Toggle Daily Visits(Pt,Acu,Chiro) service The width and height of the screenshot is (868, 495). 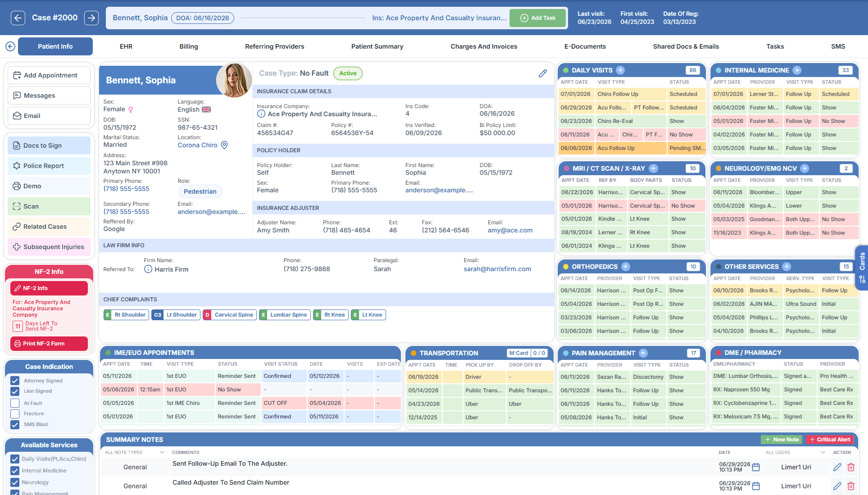point(15,459)
